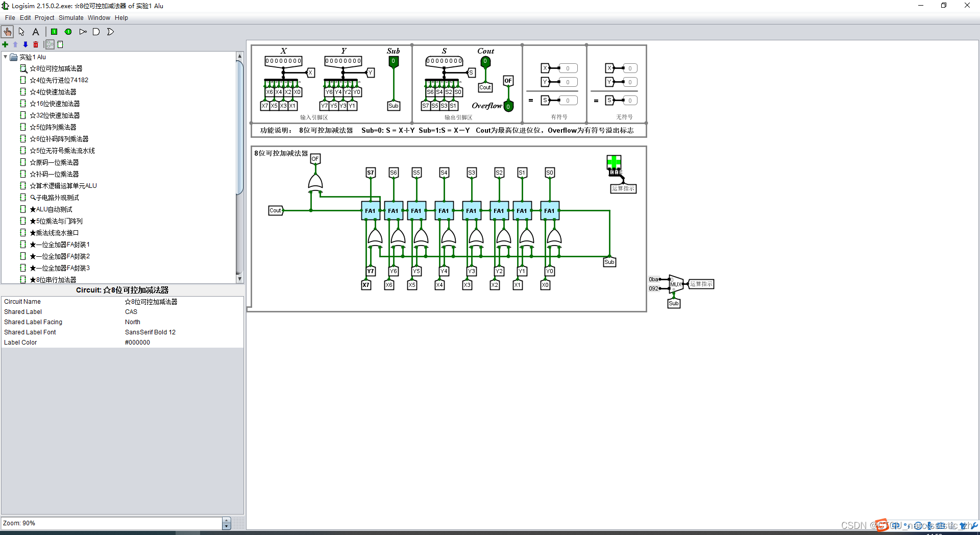Select ☆原码一位乘法器 circuit
The image size is (980, 535).
pos(54,162)
